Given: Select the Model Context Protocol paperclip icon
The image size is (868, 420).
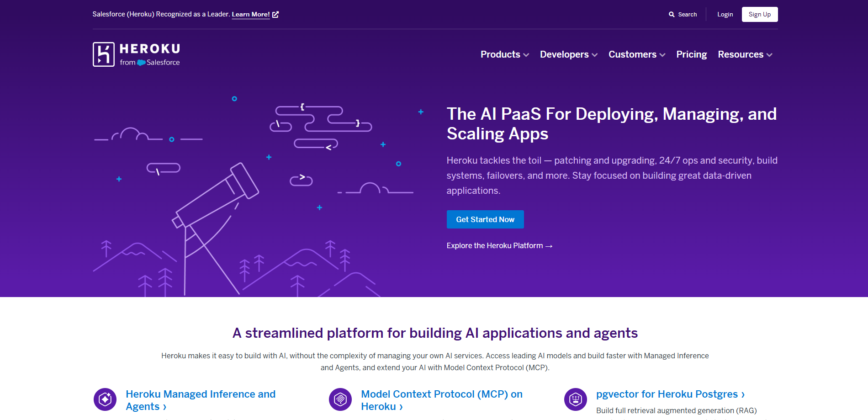Looking at the screenshot, I should (340, 399).
